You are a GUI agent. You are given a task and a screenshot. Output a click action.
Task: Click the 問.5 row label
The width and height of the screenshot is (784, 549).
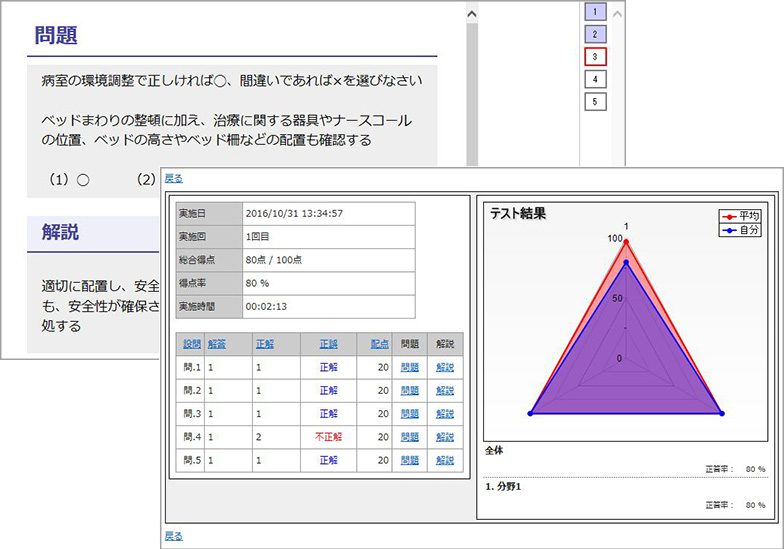click(x=192, y=460)
